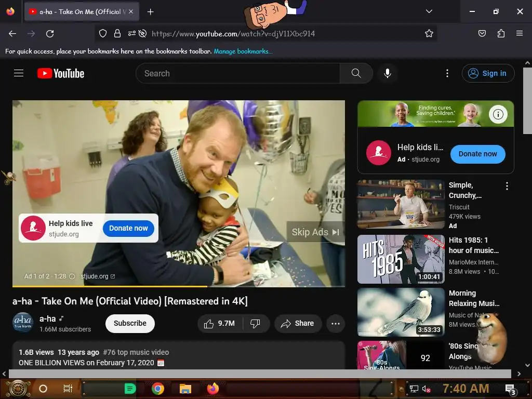Image resolution: width=532 pixels, height=399 pixels.
Task: Click the vertical page scrollbar thumb
Action: point(527,100)
